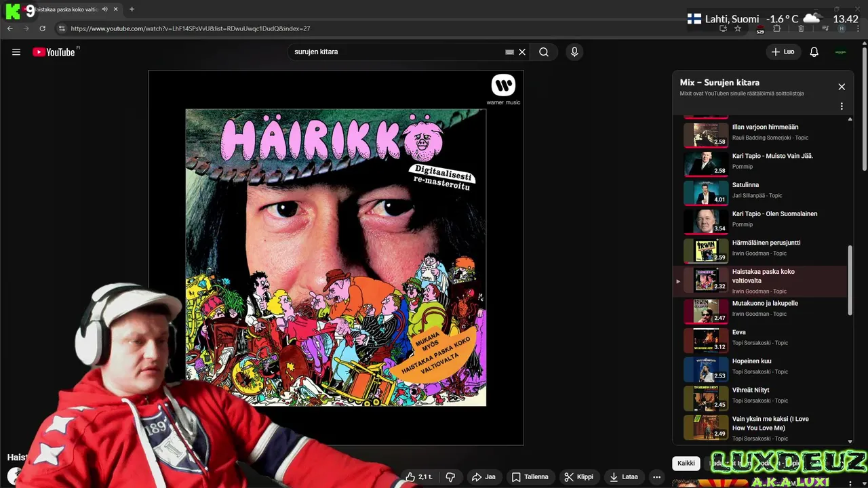The width and height of the screenshot is (868, 488).
Task: Start voice search with the microphone
Action: pos(574,52)
